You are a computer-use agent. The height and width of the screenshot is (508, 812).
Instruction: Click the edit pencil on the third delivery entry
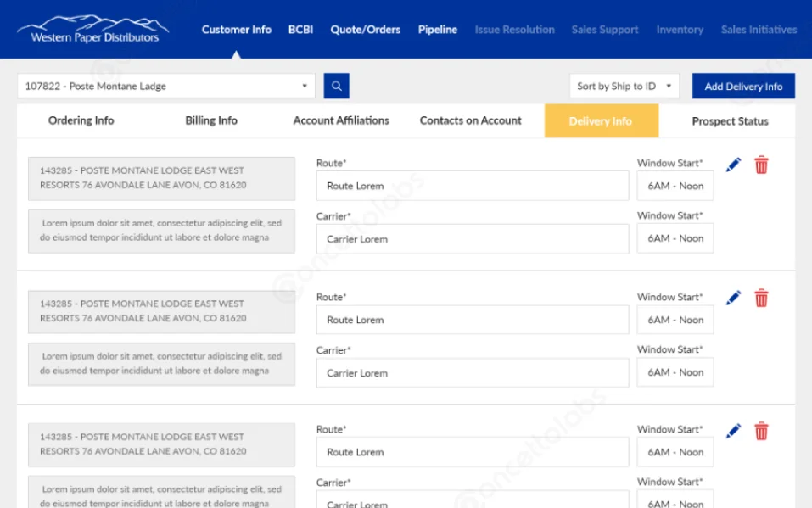(733, 430)
